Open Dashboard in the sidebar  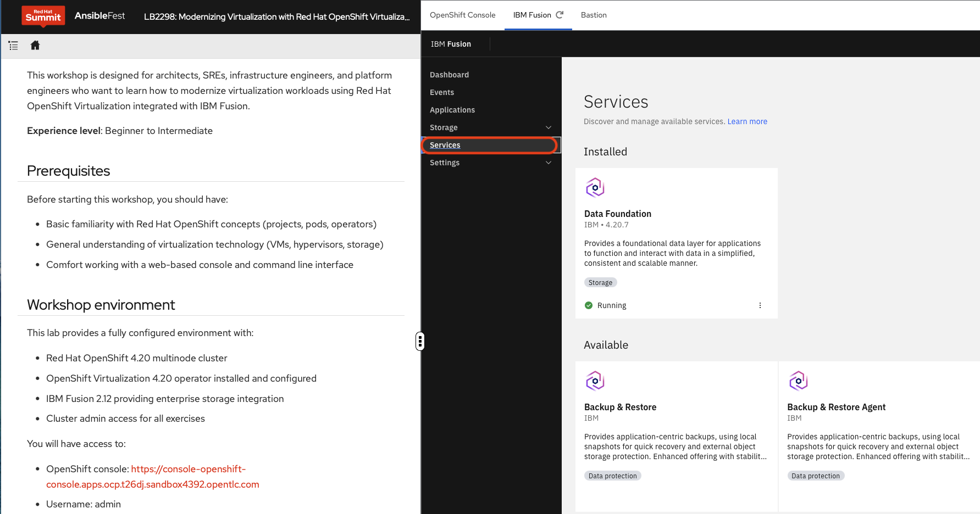pos(449,75)
